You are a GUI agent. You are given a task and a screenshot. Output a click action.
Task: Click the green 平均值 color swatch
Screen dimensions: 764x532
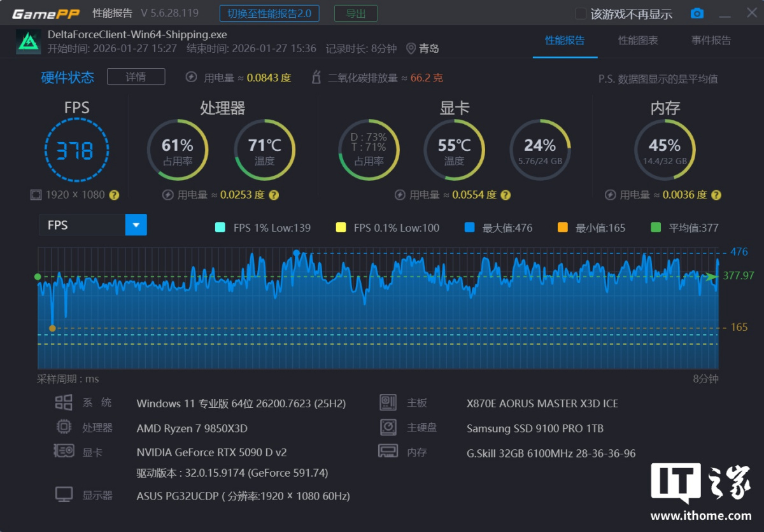pos(657,227)
